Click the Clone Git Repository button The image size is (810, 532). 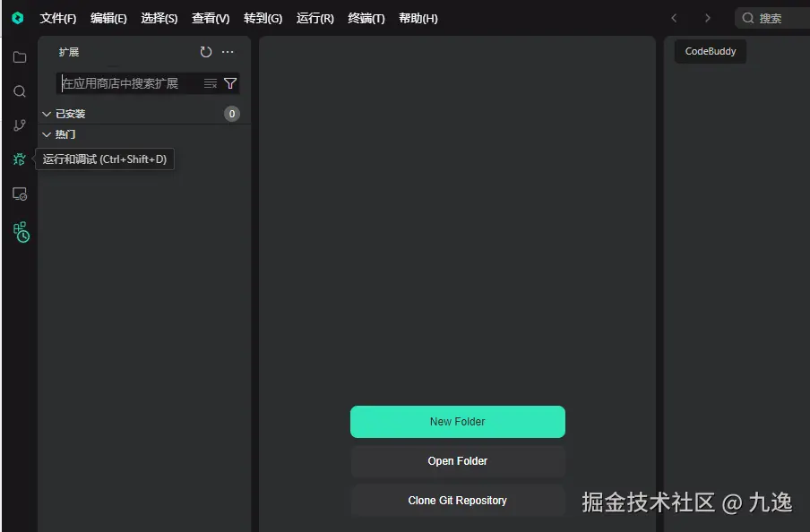(x=458, y=500)
